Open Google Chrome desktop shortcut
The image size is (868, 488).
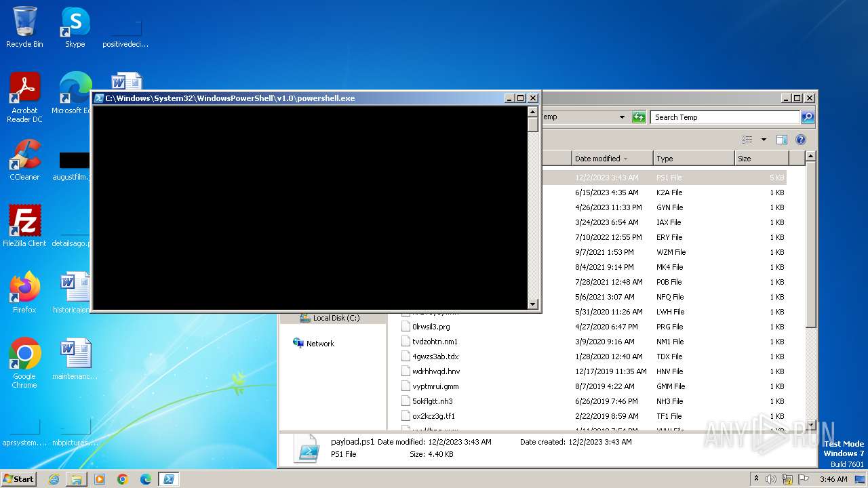point(24,363)
